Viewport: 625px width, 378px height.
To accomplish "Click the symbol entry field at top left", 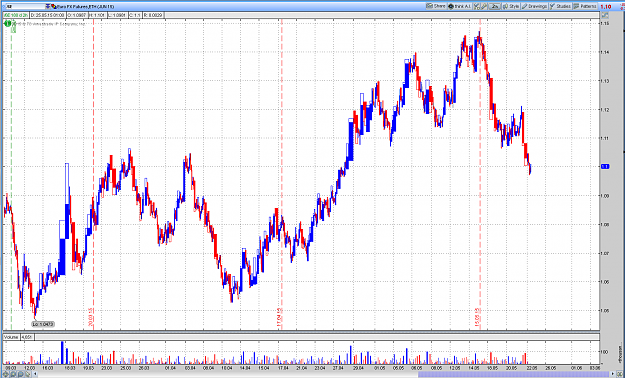I will click(26, 6).
